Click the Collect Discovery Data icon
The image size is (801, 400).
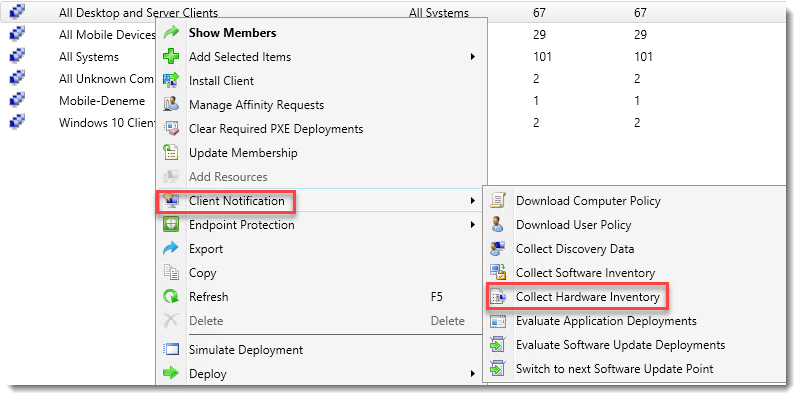[x=497, y=249]
